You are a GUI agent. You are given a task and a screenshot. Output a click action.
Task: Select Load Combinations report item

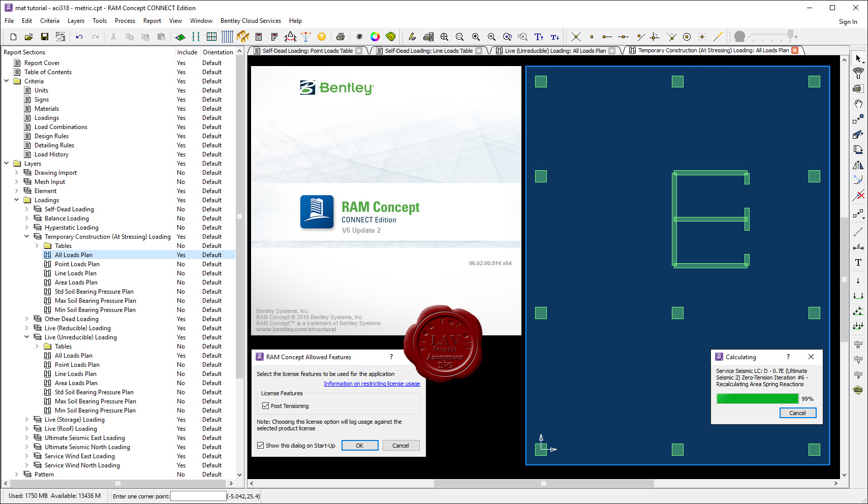pos(60,127)
